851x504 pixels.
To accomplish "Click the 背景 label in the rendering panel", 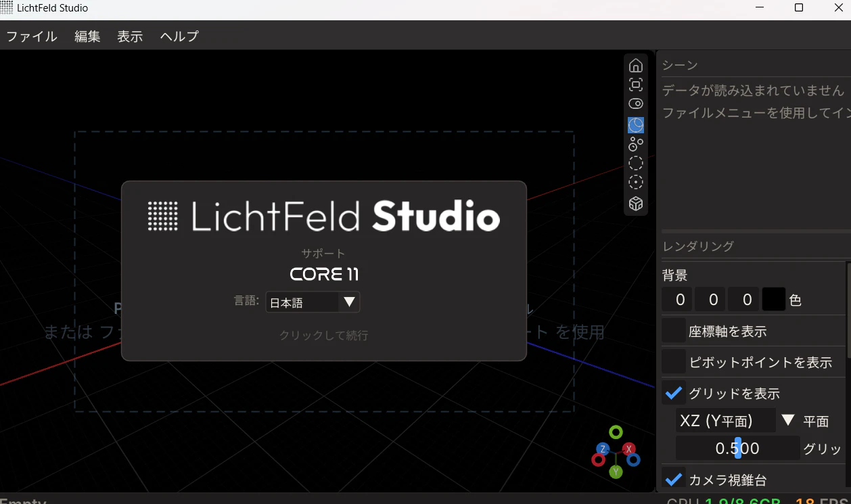I will tap(674, 275).
